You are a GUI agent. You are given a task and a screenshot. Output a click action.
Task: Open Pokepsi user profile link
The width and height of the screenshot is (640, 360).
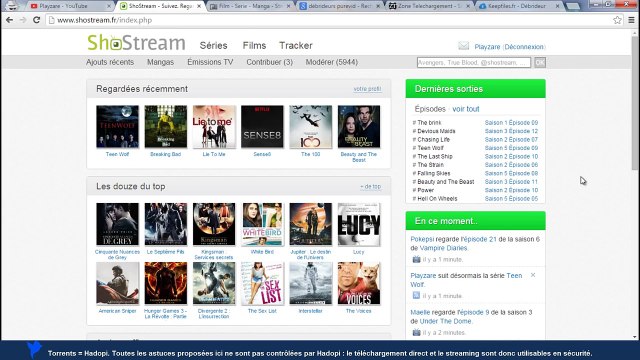click(x=422, y=239)
